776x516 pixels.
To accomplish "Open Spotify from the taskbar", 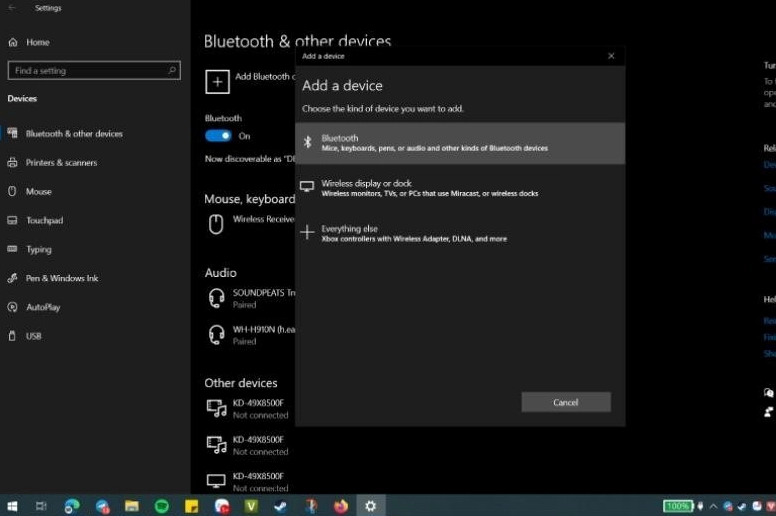I will point(161,506).
